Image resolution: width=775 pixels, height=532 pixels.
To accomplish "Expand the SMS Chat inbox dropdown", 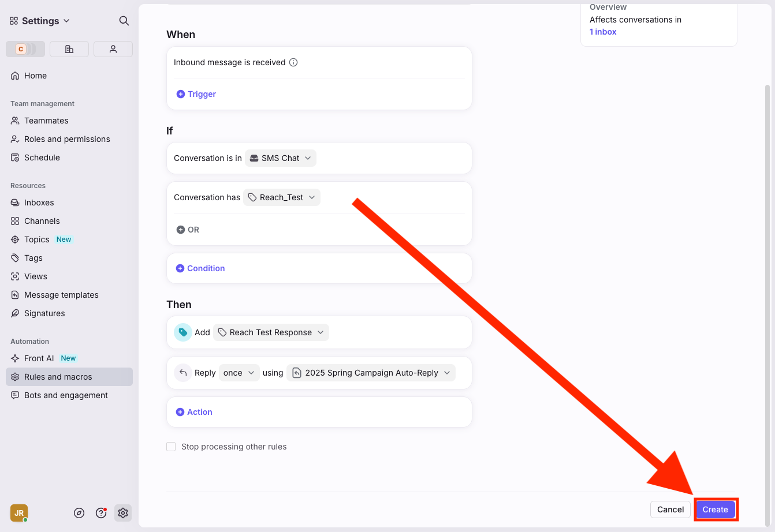I will click(281, 158).
